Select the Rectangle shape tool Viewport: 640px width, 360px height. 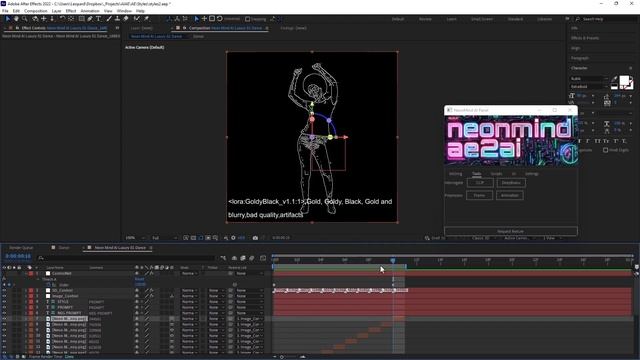82,19
